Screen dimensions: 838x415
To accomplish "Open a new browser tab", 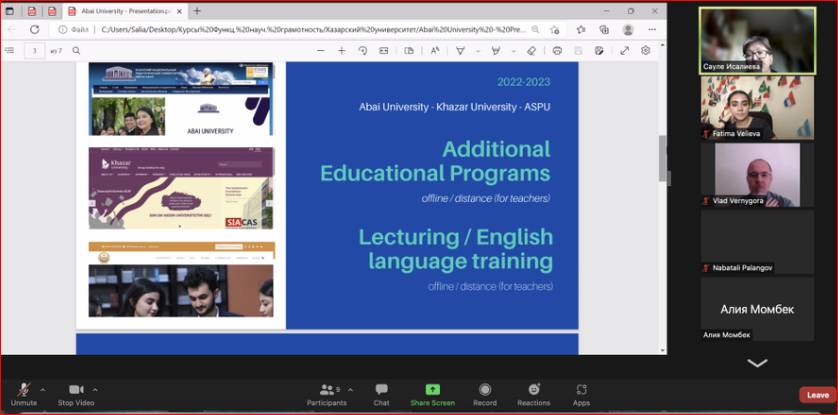I will coord(197,11).
